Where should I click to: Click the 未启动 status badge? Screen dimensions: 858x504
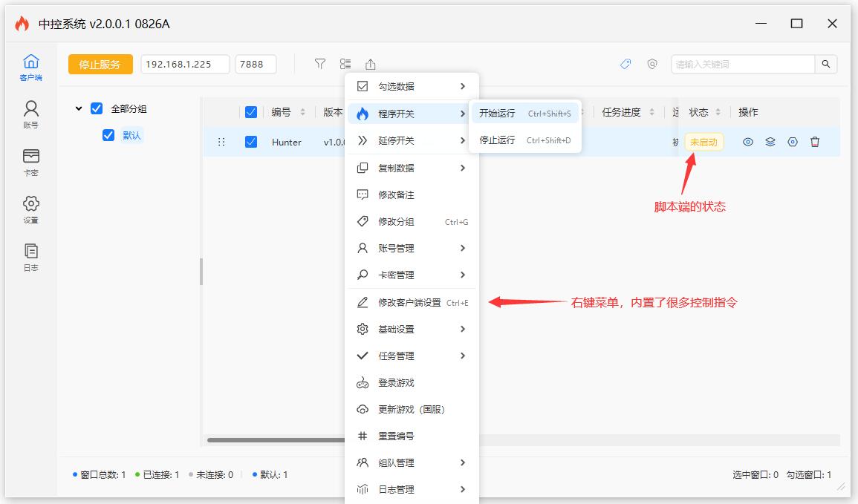(703, 142)
